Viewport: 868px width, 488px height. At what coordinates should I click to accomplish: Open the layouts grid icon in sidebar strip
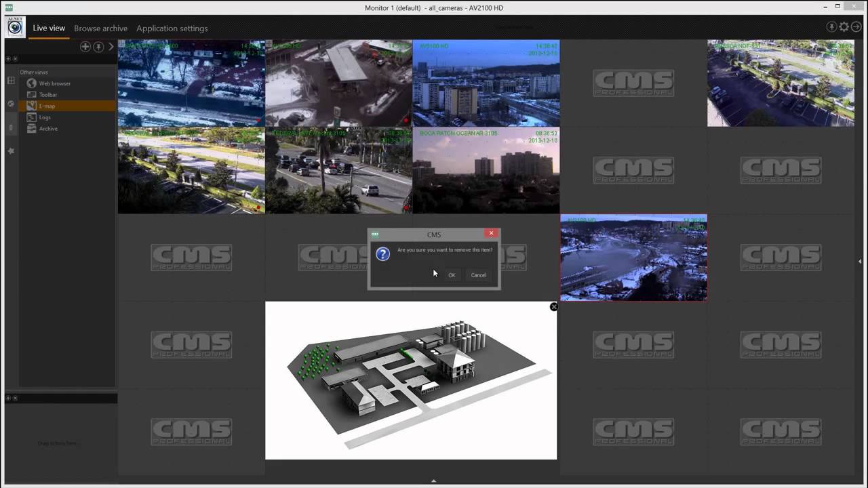(x=11, y=81)
